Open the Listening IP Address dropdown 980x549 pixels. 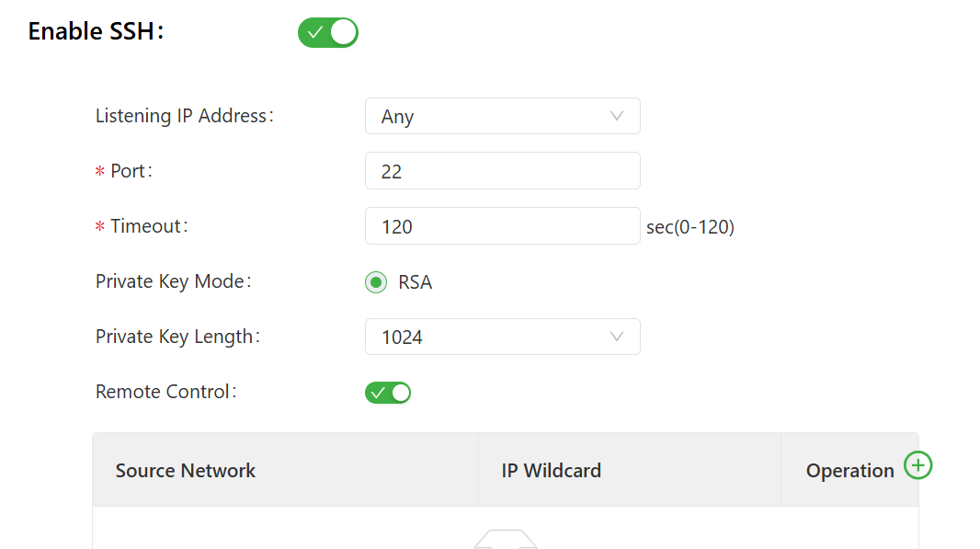point(502,117)
